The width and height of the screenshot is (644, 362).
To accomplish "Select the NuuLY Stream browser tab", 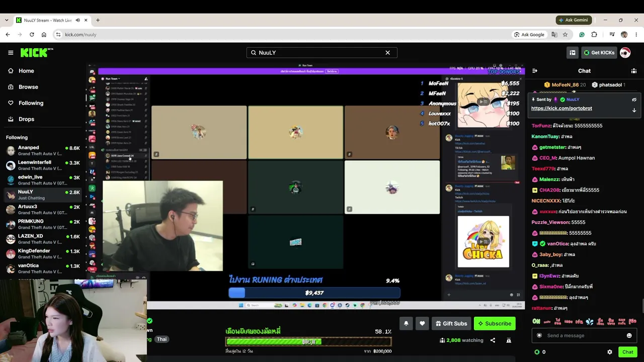I will point(52,20).
